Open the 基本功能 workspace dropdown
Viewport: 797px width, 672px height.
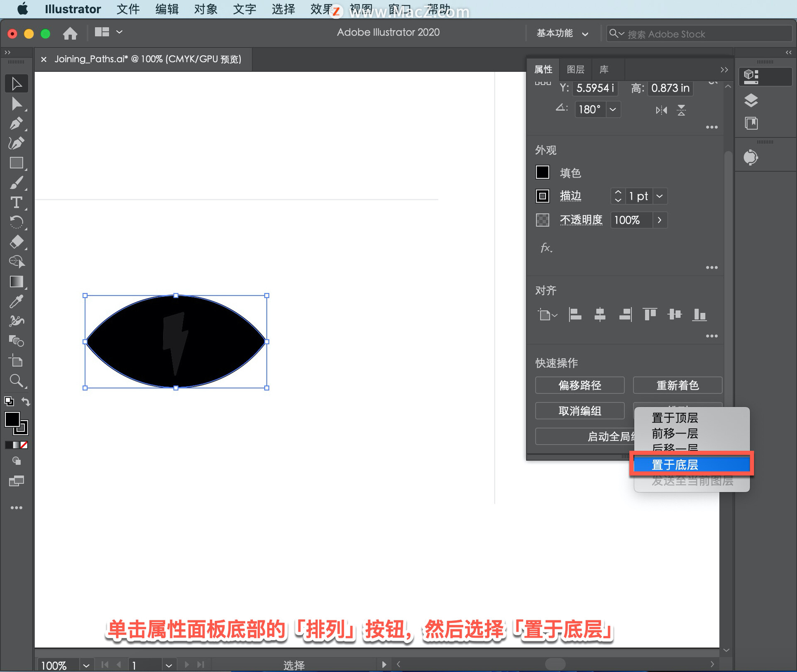tap(562, 33)
